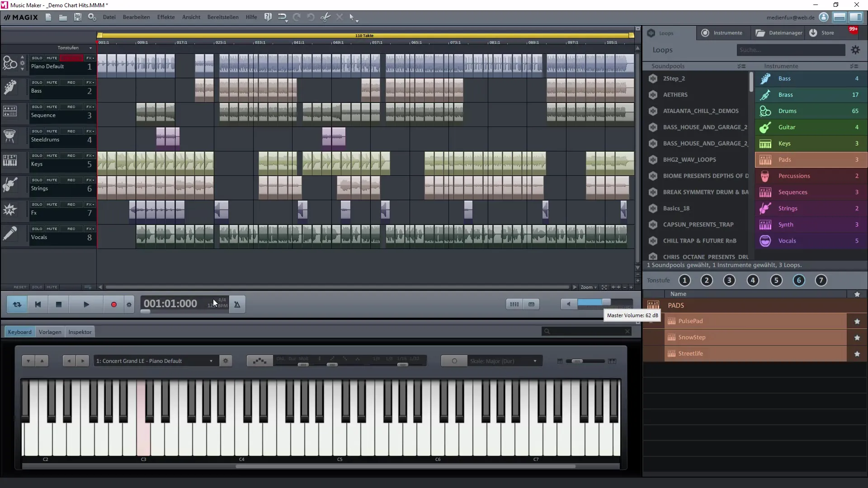Image resolution: width=868 pixels, height=488 pixels.
Task: Click the user account avatar icon
Action: click(824, 17)
